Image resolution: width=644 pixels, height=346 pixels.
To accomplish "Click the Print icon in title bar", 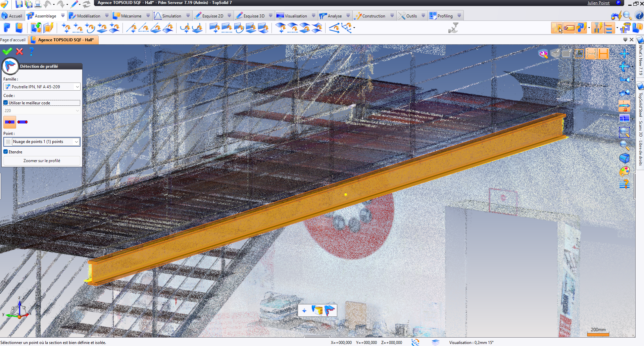I will pyautogui.click(x=38, y=4).
